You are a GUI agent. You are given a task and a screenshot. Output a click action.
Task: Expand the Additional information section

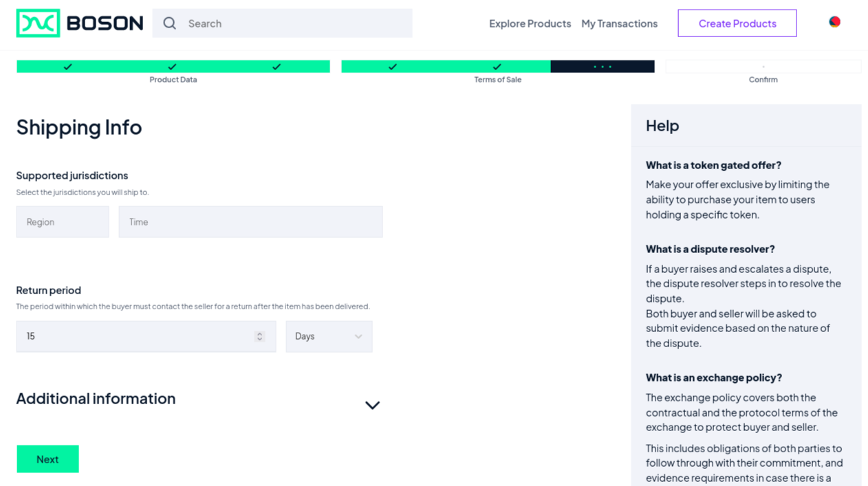click(372, 405)
